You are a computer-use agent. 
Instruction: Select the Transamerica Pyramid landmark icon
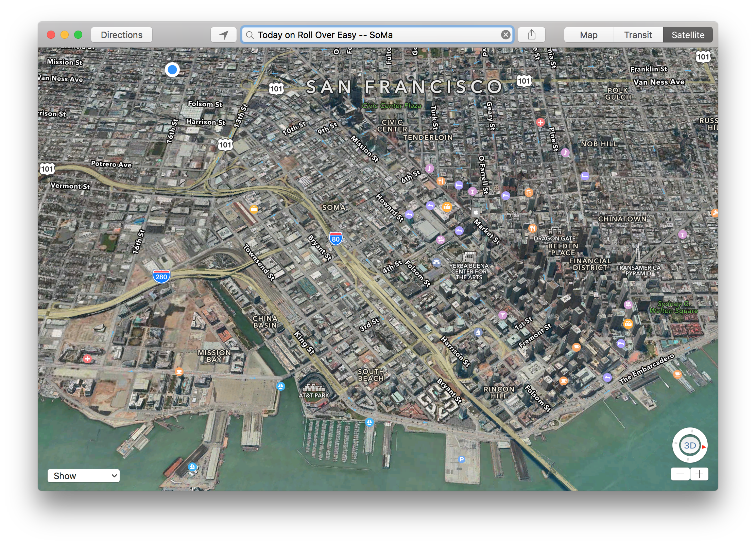(638, 254)
